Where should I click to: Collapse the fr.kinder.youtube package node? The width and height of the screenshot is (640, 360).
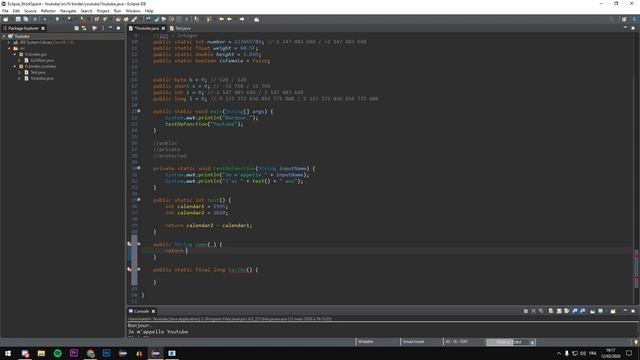click(15, 66)
